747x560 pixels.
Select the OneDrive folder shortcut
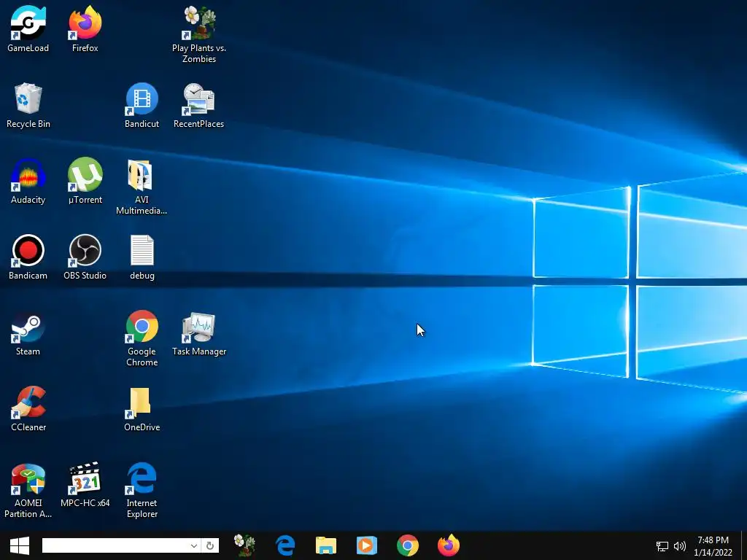(x=142, y=408)
